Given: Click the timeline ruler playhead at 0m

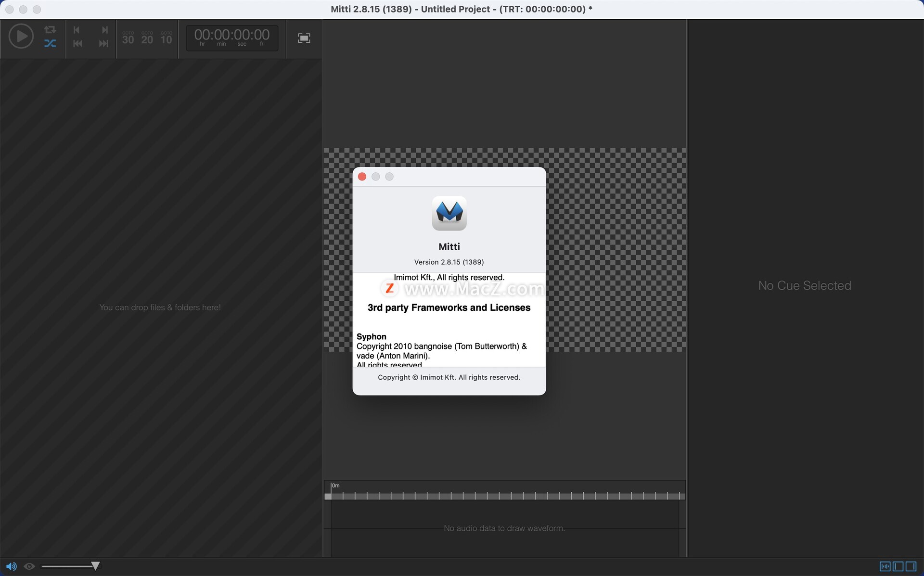Looking at the screenshot, I should coord(328,496).
